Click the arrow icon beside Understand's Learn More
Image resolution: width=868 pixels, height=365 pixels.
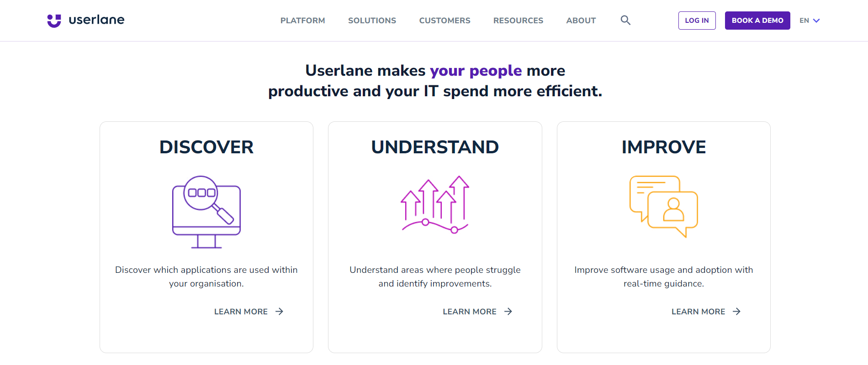pyautogui.click(x=508, y=311)
